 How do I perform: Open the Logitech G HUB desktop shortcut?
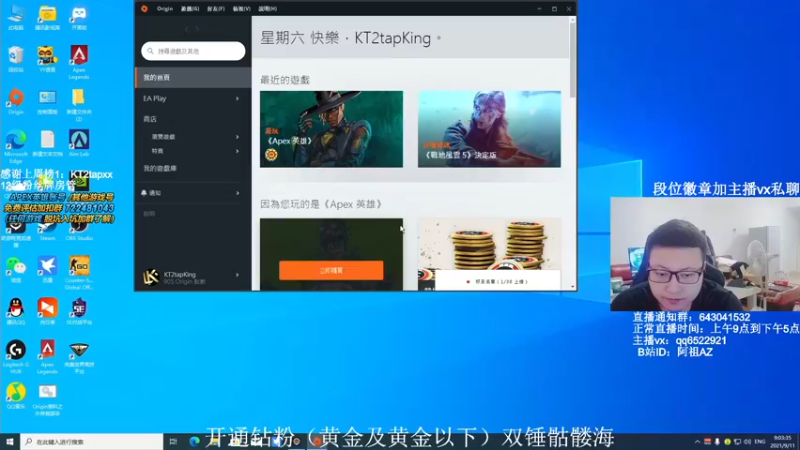(x=16, y=357)
